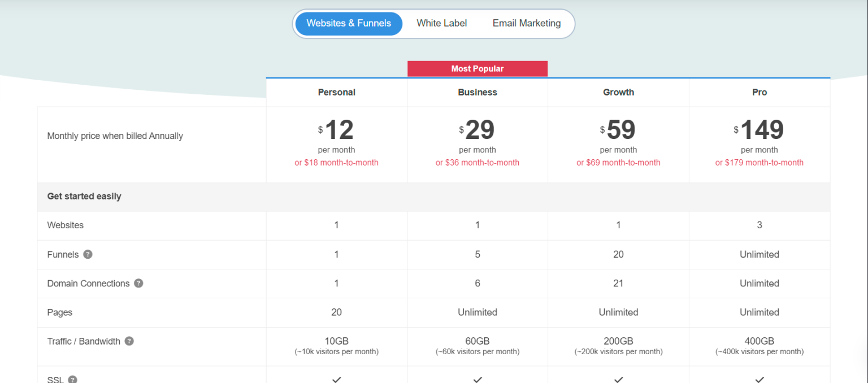Select the Websites & Funnels tab

point(348,23)
